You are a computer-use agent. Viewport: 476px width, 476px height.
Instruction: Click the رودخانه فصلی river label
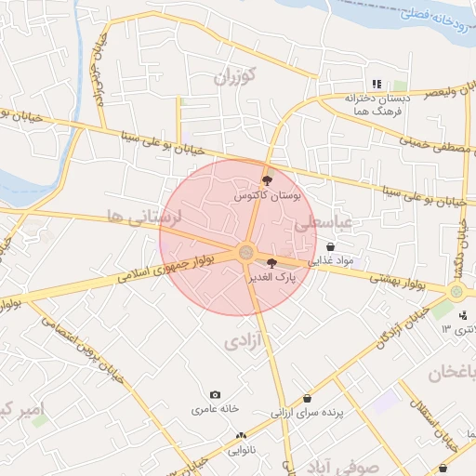click(434, 20)
